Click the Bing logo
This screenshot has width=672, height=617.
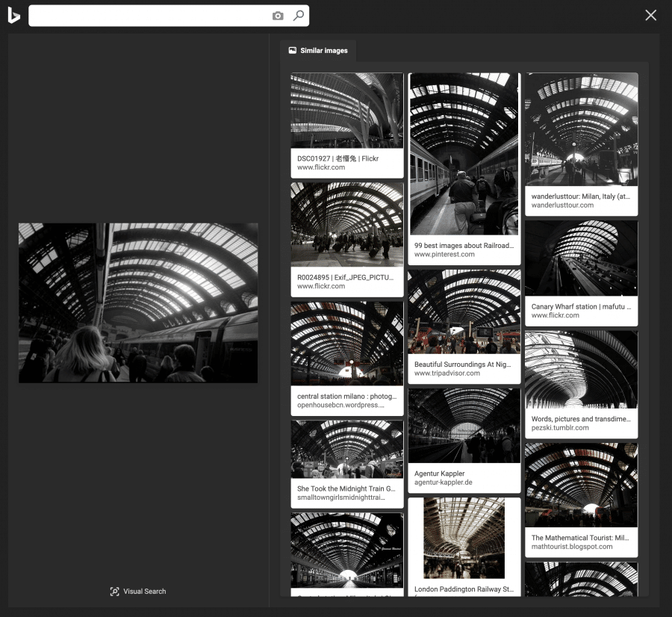tap(13, 15)
